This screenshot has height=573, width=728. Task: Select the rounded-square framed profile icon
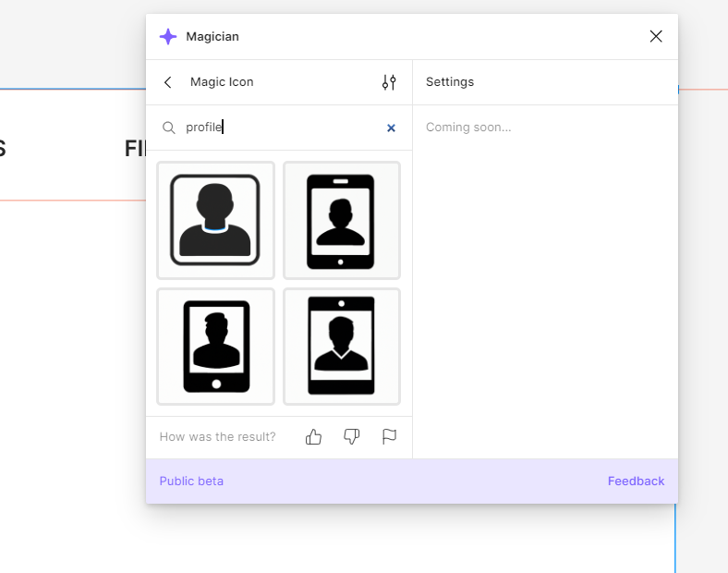pyautogui.click(x=215, y=220)
